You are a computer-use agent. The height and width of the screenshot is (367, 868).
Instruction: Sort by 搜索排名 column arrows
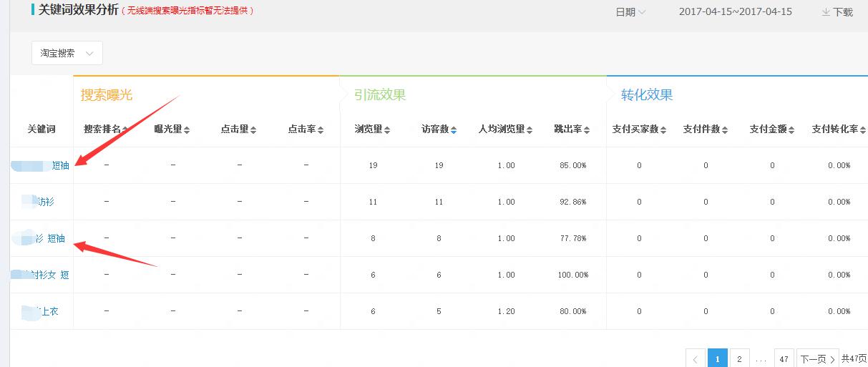(x=125, y=129)
